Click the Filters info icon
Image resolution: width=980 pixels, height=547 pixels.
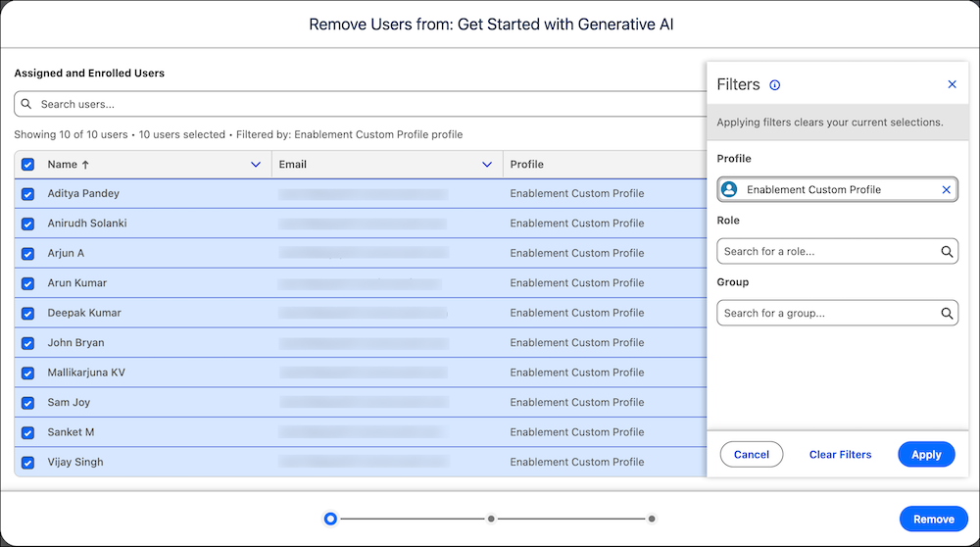tap(774, 85)
